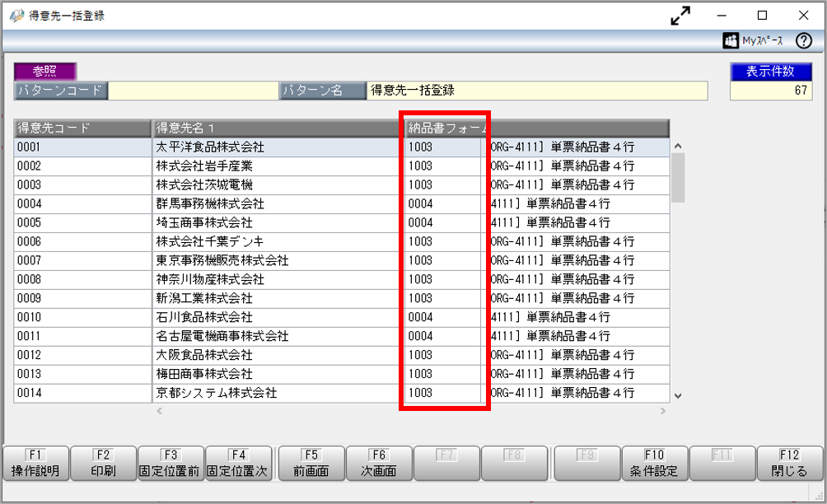The width and height of the screenshot is (827, 504).
Task: Click F12 閉じる button
Action: [790, 464]
